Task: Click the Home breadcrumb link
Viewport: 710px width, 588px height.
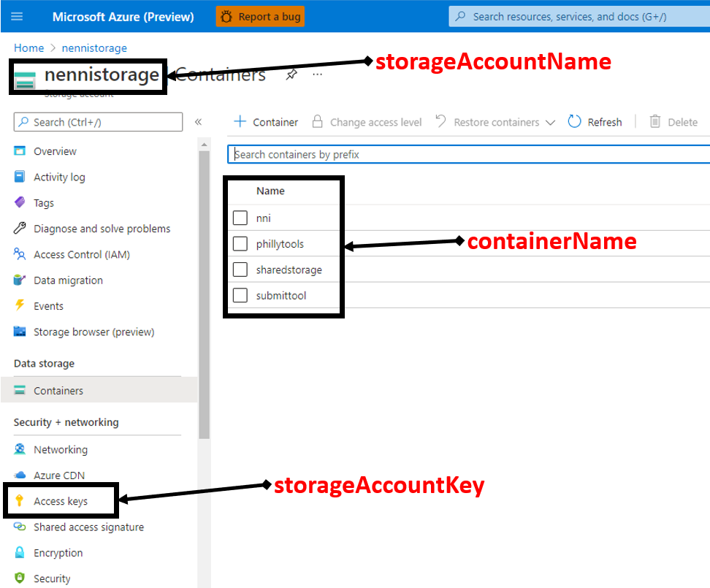Action: 28,47
